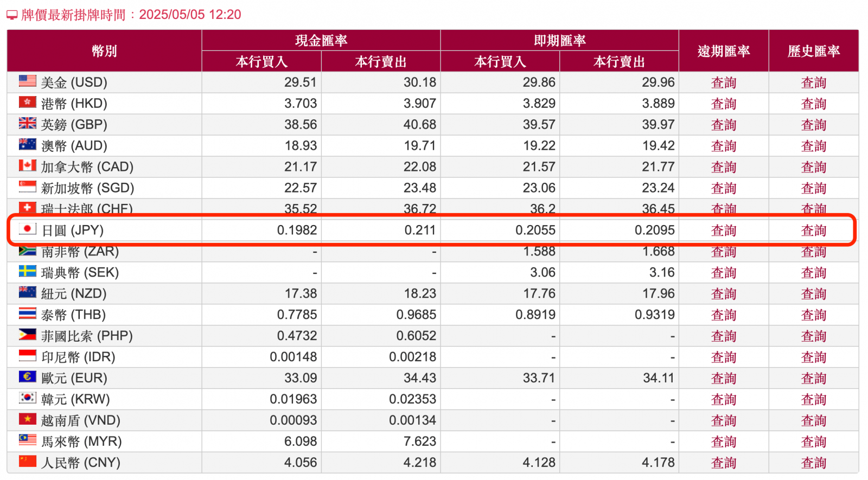Click the UK flag icon for GBP
Screen dimensions: 868x480
click(x=27, y=124)
